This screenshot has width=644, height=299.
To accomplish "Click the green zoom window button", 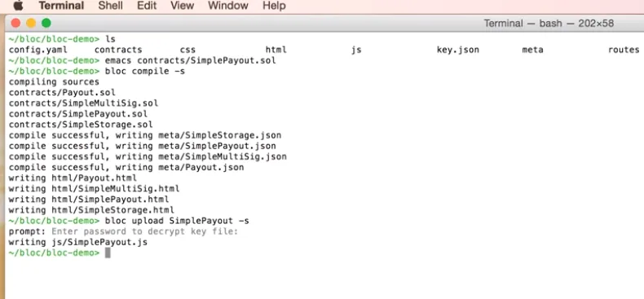I will pyautogui.click(x=46, y=23).
